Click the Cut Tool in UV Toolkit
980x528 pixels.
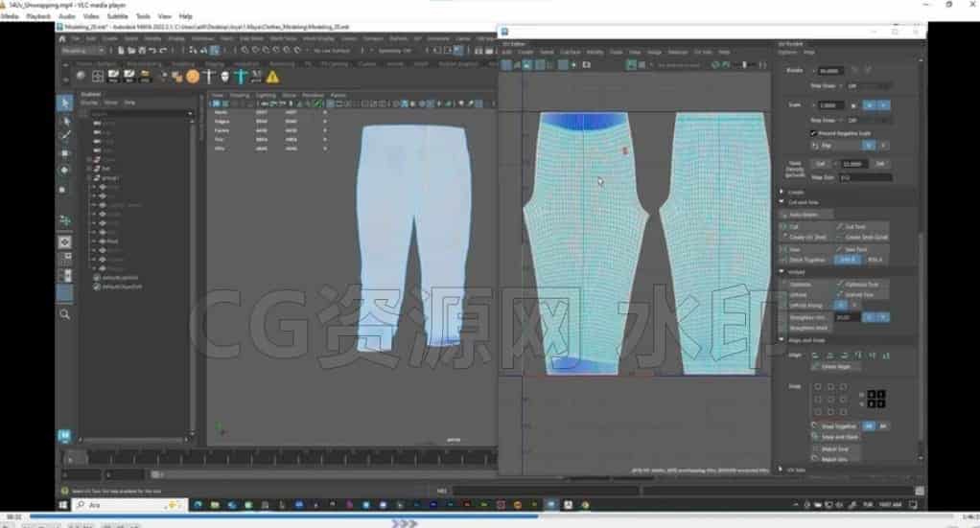click(862, 227)
